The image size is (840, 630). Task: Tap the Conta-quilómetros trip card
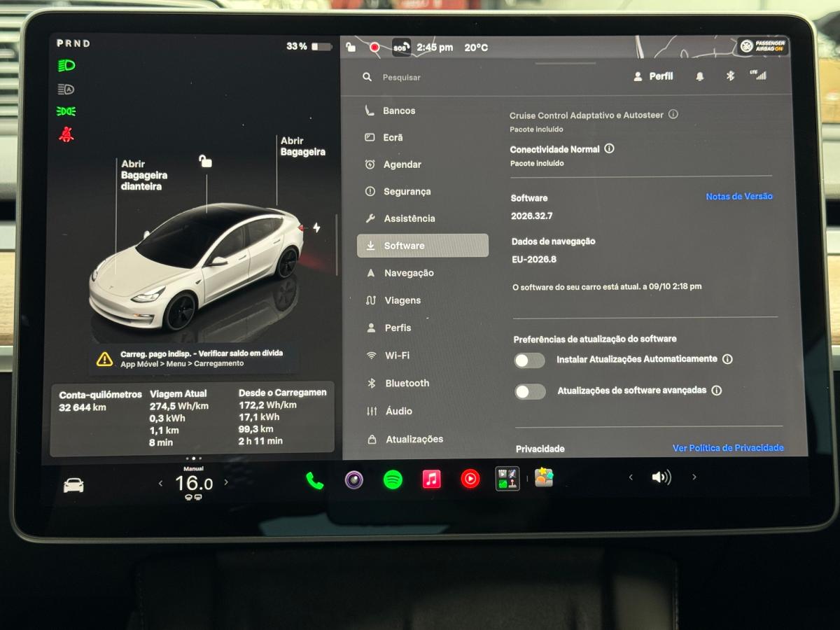(192, 419)
